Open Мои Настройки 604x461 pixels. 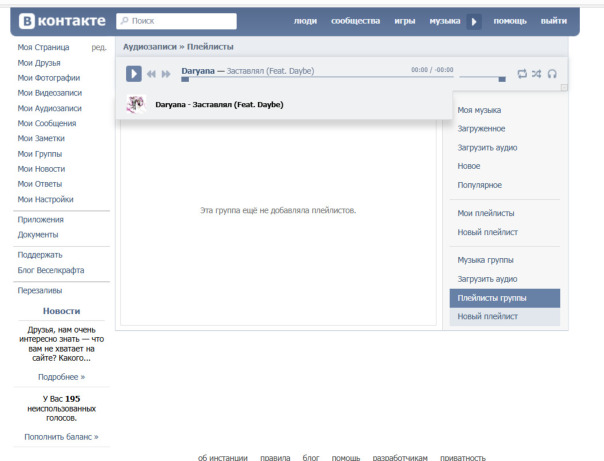click(x=45, y=199)
